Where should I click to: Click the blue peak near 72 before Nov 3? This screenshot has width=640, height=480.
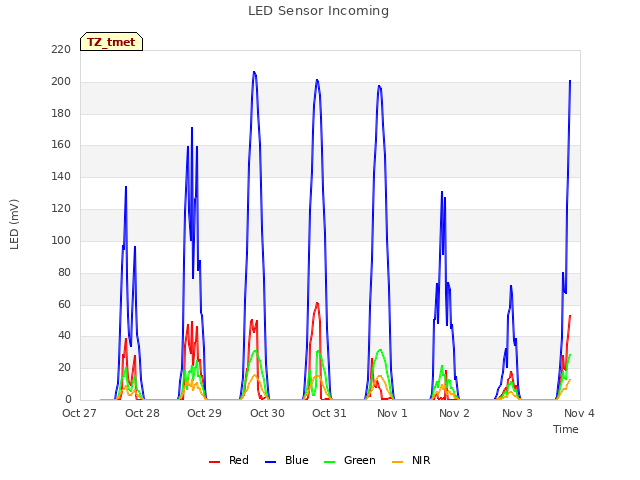pyautogui.click(x=511, y=286)
